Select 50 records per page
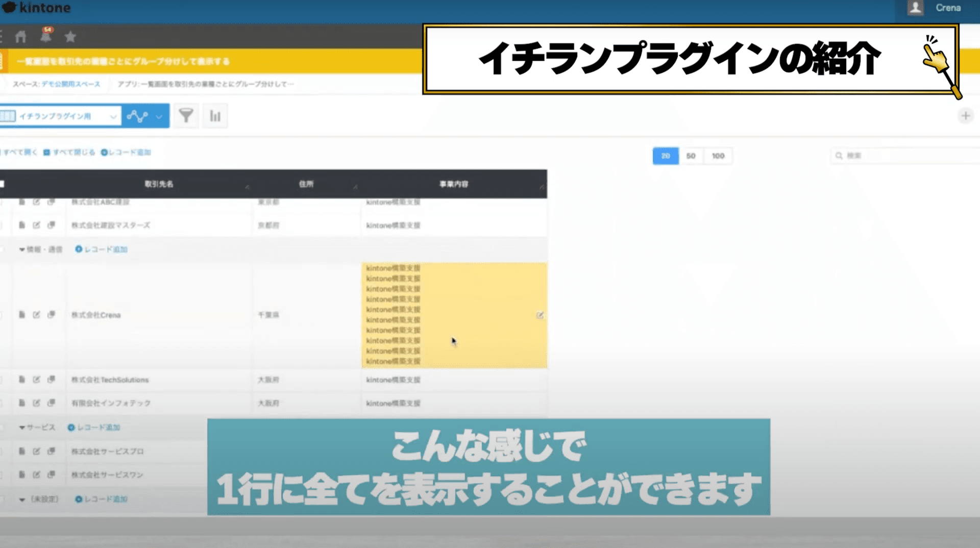Screen dimensions: 980x548 pyautogui.click(x=691, y=156)
